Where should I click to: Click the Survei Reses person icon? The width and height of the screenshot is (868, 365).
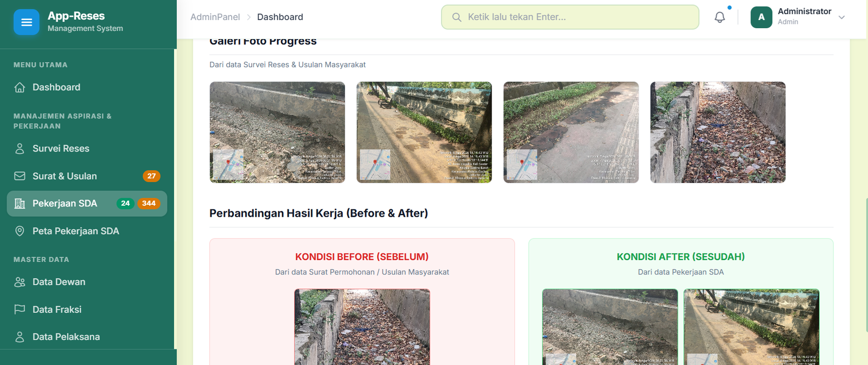tap(20, 149)
